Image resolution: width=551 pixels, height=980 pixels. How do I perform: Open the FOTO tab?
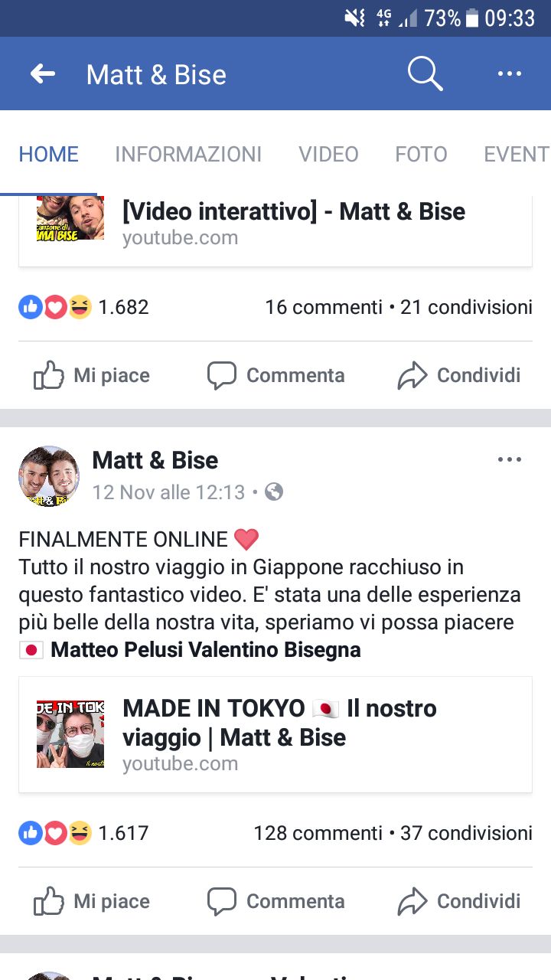[421, 154]
